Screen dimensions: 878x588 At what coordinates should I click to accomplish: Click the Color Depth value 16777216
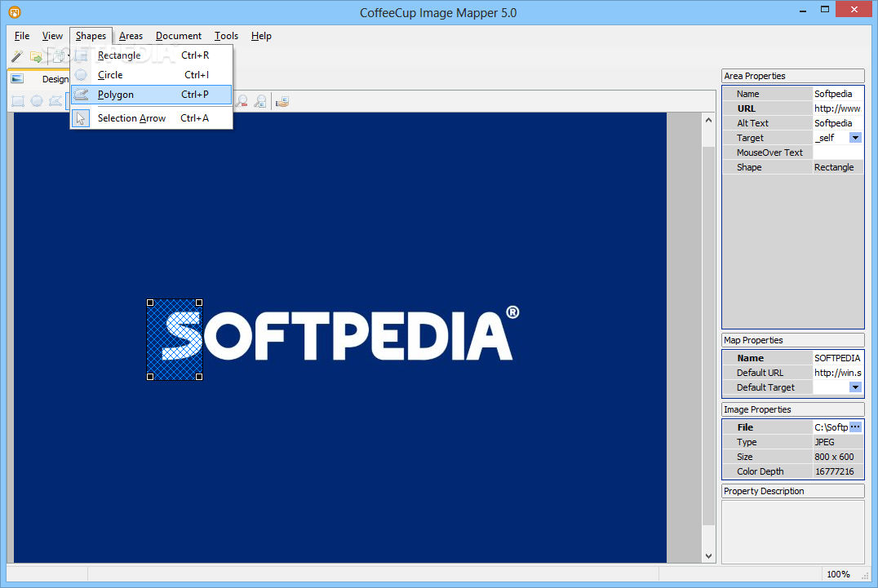coord(838,471)
